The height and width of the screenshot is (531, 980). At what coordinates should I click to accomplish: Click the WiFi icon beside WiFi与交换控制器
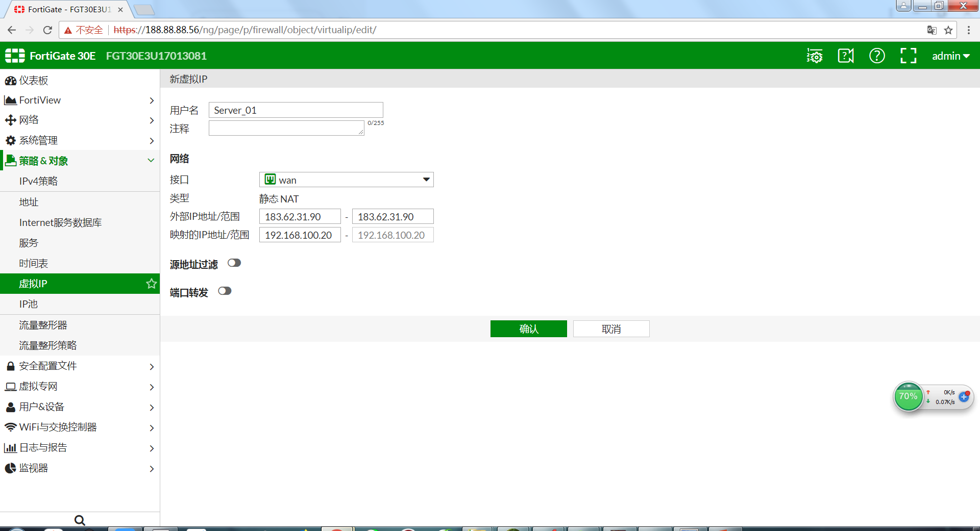[10, 427]
